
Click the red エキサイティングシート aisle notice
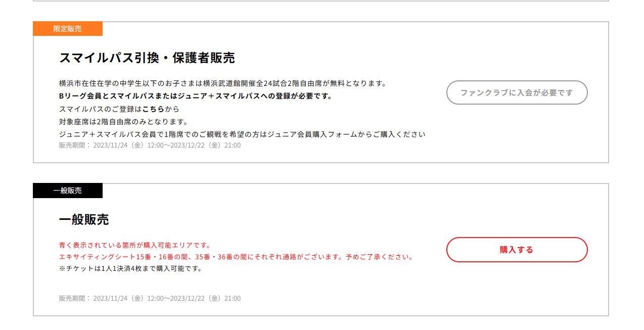point(236,257)
